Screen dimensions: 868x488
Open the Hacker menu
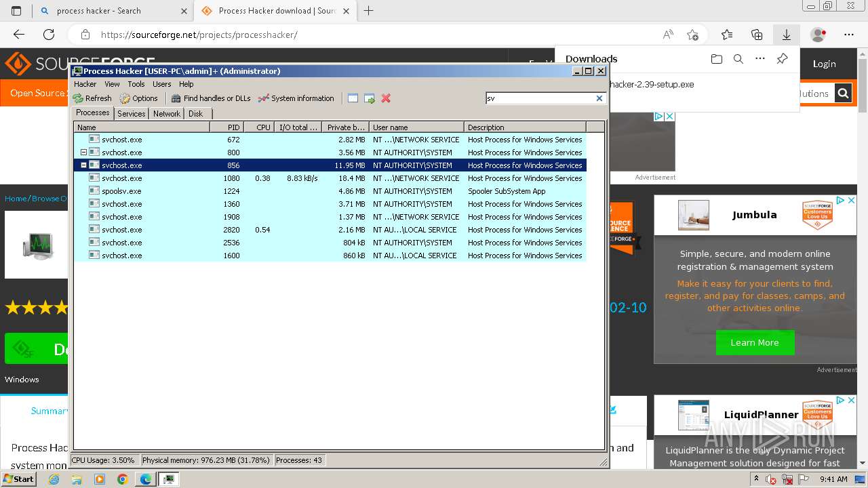[x=85, y=84]
